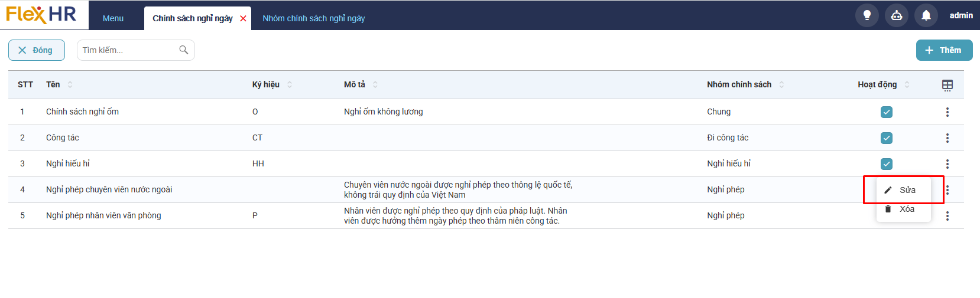The height and width of the screenshot is (298, 980).
Task: Click the Đóng button
Action: [37, 50]
